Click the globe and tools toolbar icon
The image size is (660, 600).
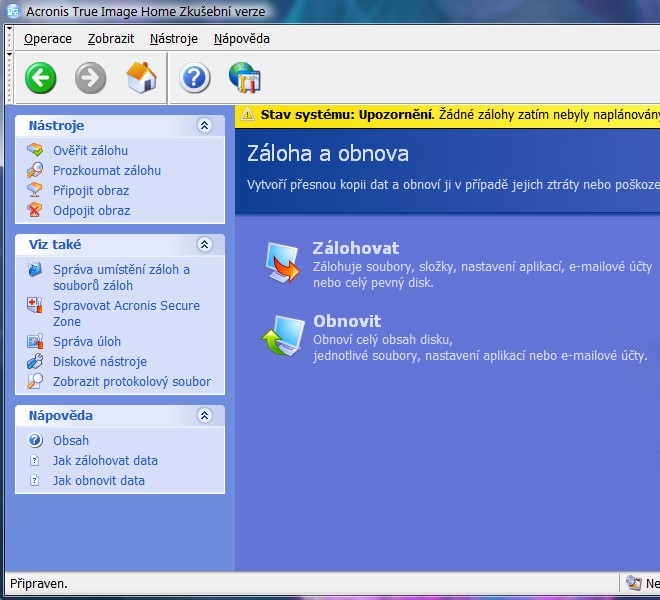[x=245, y=77]
